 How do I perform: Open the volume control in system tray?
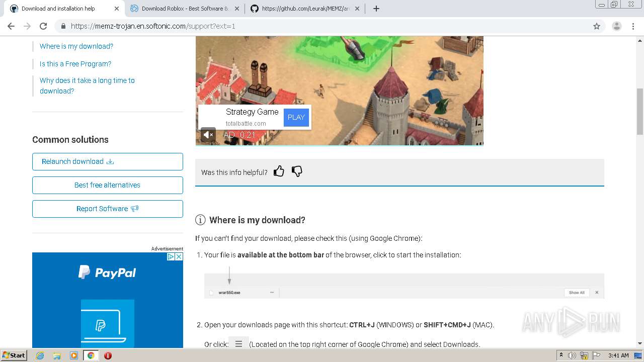572,355
